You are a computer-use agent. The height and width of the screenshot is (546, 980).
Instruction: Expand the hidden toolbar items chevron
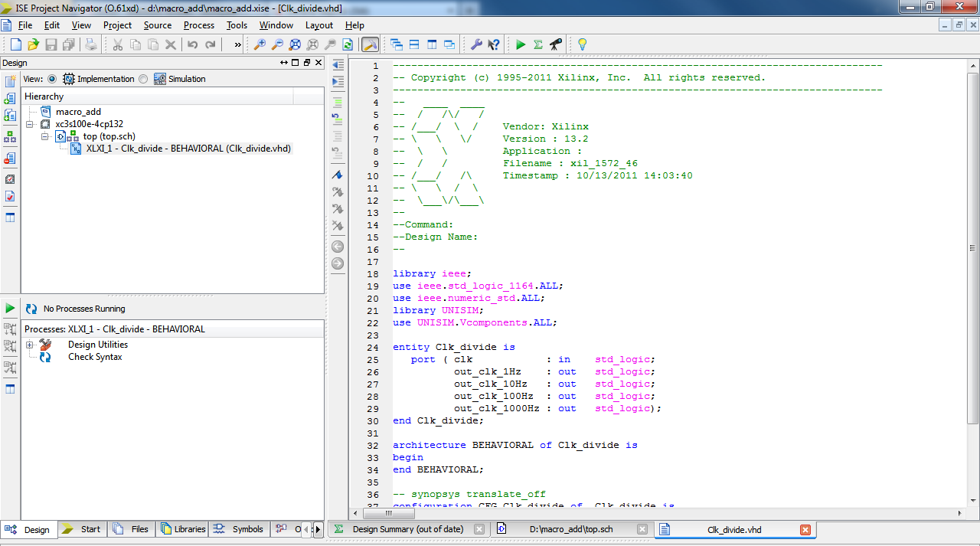coord(237,44)
